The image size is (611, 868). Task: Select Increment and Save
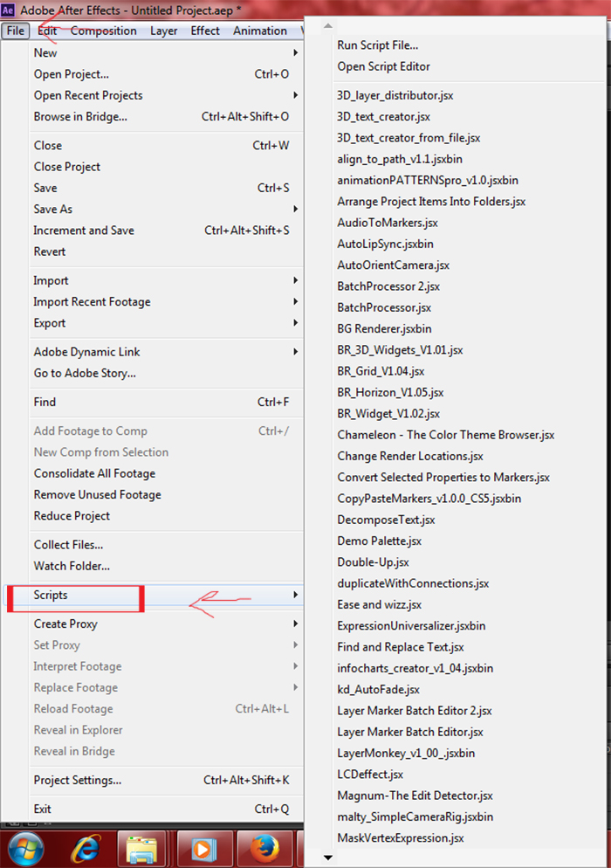pyautogui.click(x=165, y=231)
